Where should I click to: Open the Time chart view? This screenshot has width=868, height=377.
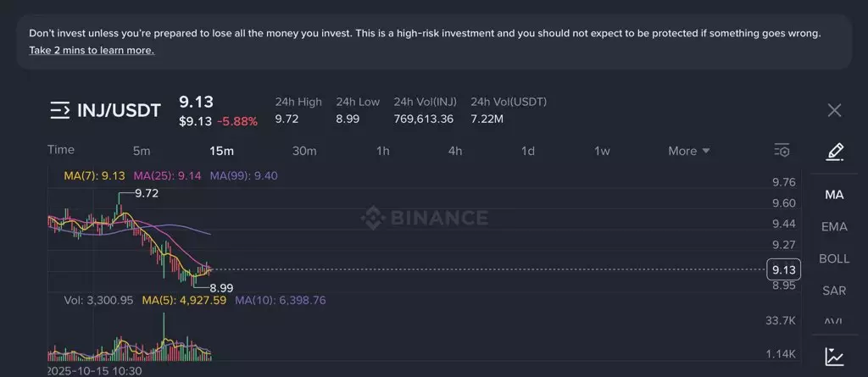coord(61,150)
